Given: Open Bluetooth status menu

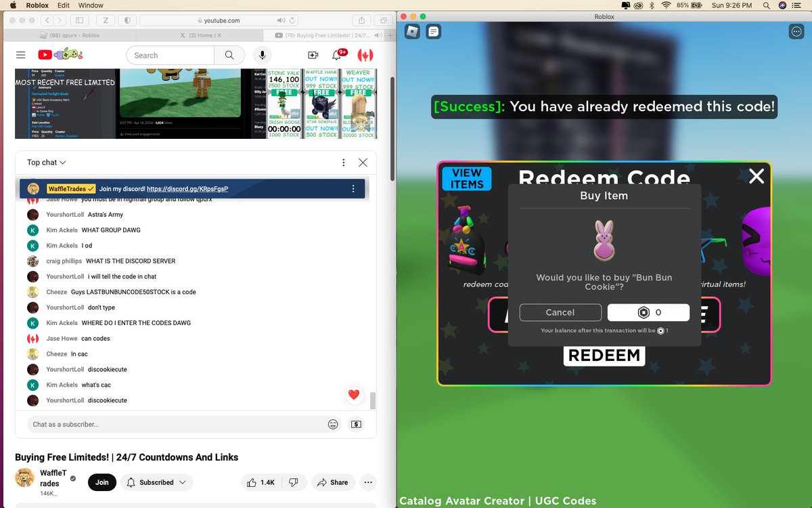Looking at the screenshot, I should coord(651,5).
